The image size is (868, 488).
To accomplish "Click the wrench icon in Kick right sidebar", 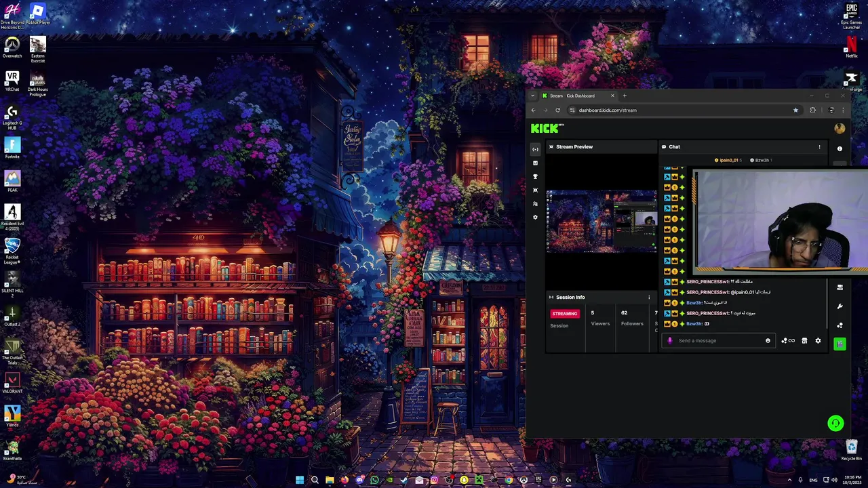I will click(x=840, y=306).
